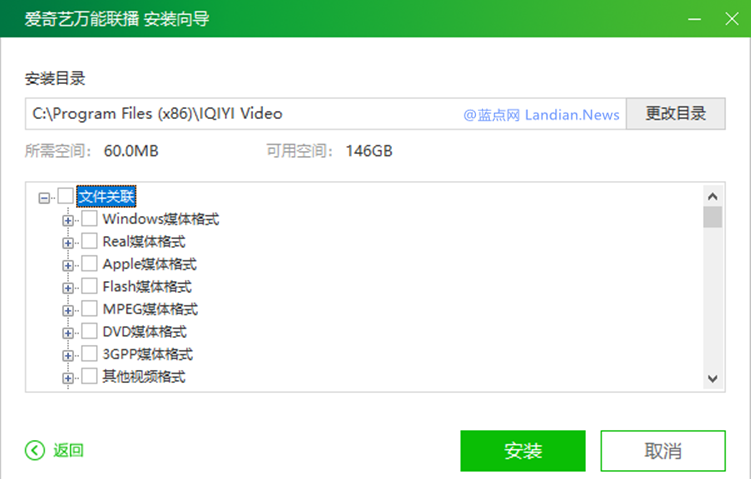Select the Flash媒体格式 tree row
This screenshot has height=479, width=751.
[147, 286]
